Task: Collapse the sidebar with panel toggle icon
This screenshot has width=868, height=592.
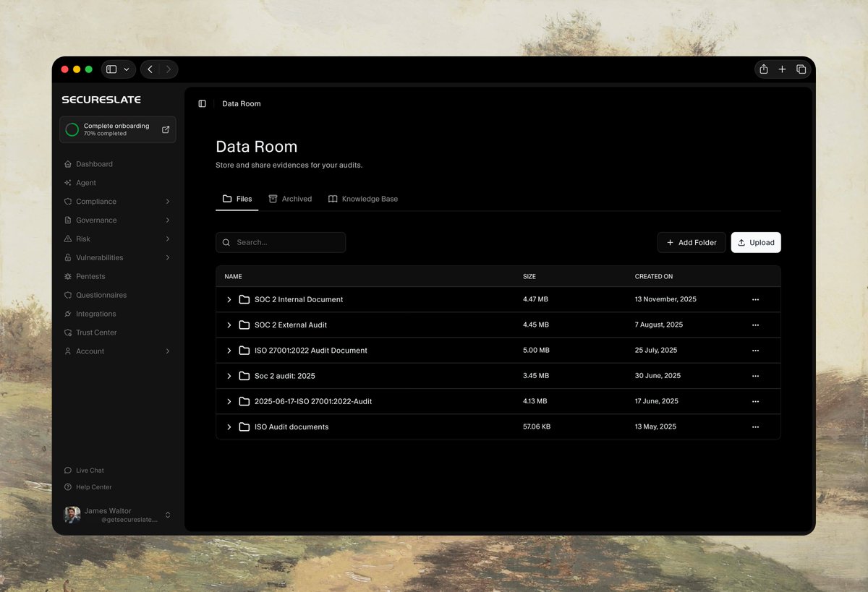Action: coord(202,104)
